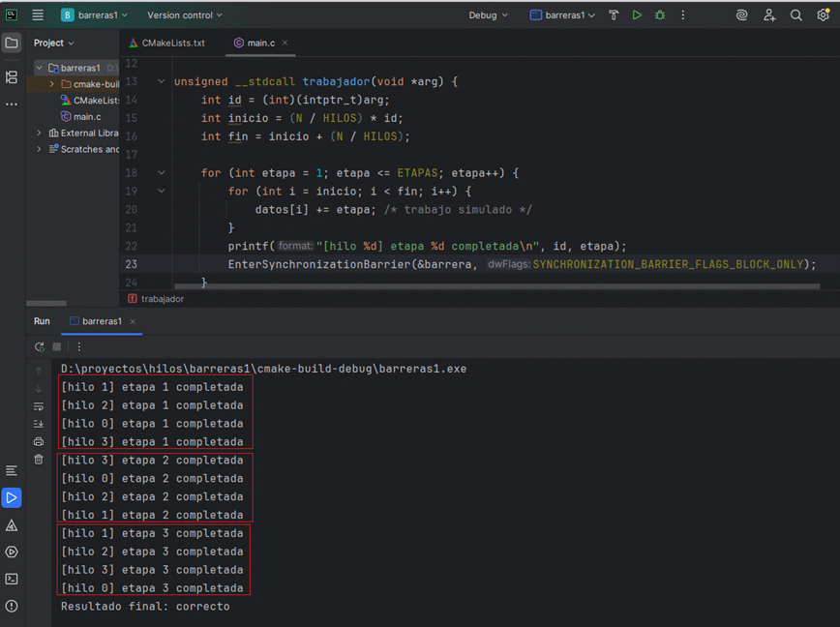Toggle soft-wrap in the Run console
The height and width of the screenshot is (627, 840).
coord(39,406)
